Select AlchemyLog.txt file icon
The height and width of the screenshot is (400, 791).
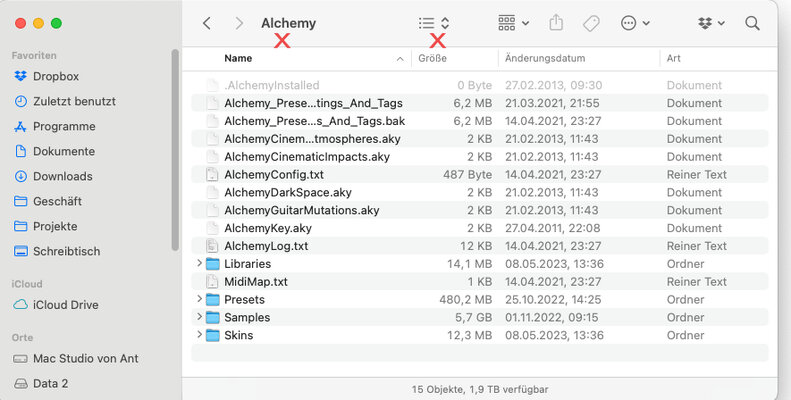[212, 246]
